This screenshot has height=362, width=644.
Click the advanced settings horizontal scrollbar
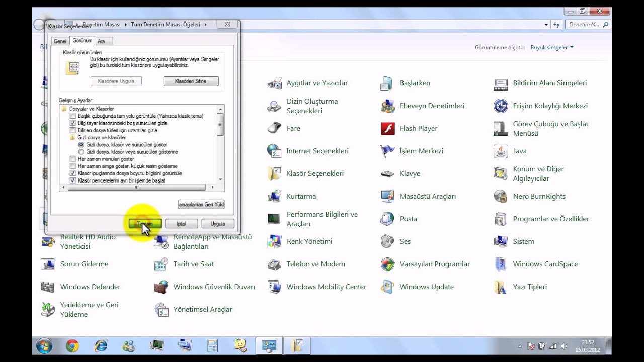pos(136,187)
